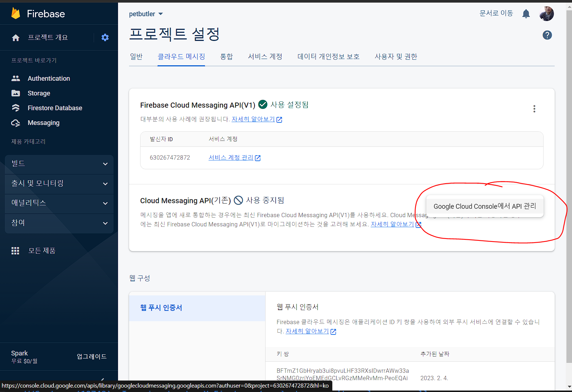Click the Authentication people icon
Image resolution: width=572 pixels, height=392 pixels.
(x=15, y=78)
